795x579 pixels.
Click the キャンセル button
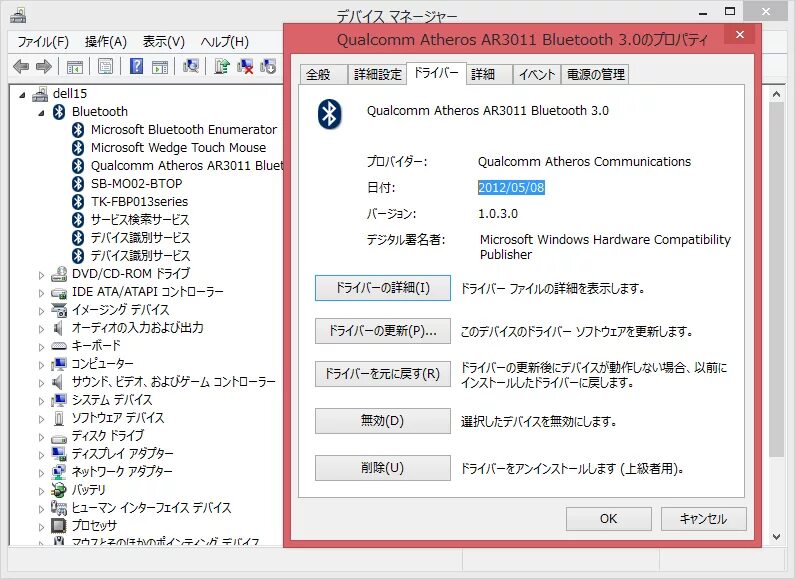click(x=703, y=519)
